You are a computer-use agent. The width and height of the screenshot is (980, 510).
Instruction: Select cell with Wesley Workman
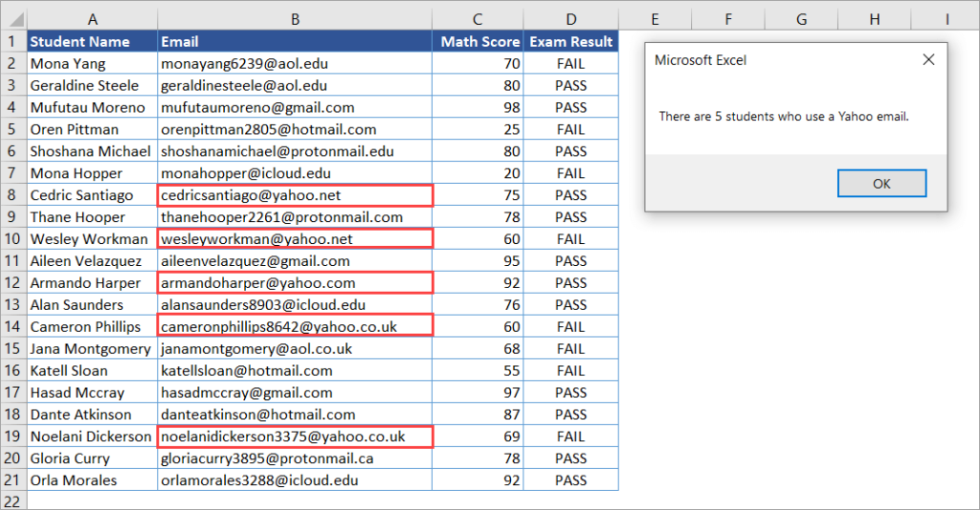(x=92, y=239)
